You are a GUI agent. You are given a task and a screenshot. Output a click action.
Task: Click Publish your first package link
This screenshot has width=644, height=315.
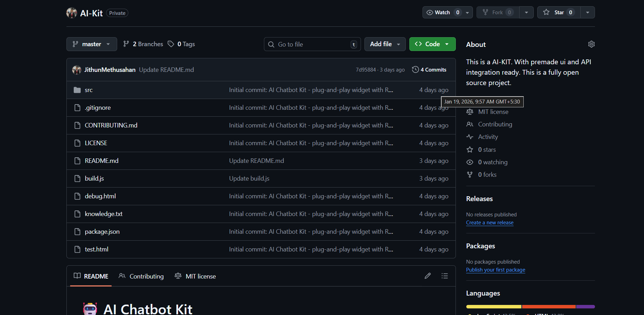[496, 270]
